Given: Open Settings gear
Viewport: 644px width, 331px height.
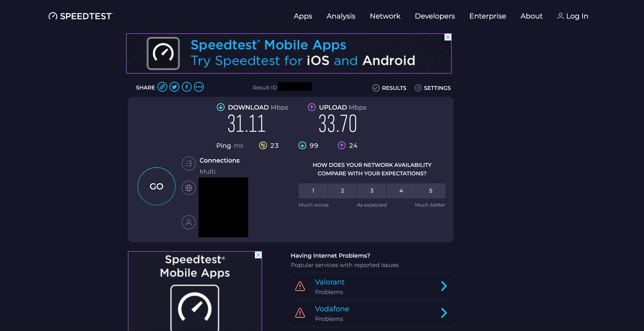Looking at the screenshot, I should [432, 88].
